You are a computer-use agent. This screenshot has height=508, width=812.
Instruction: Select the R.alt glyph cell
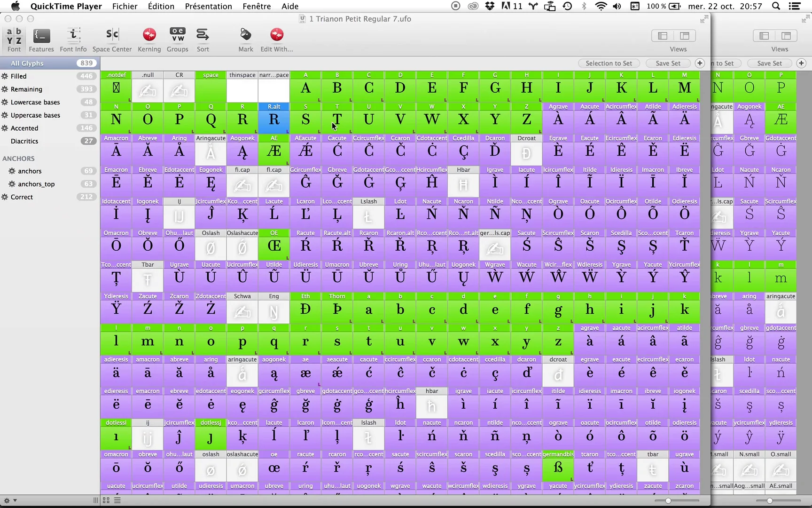tap(274, 120)
